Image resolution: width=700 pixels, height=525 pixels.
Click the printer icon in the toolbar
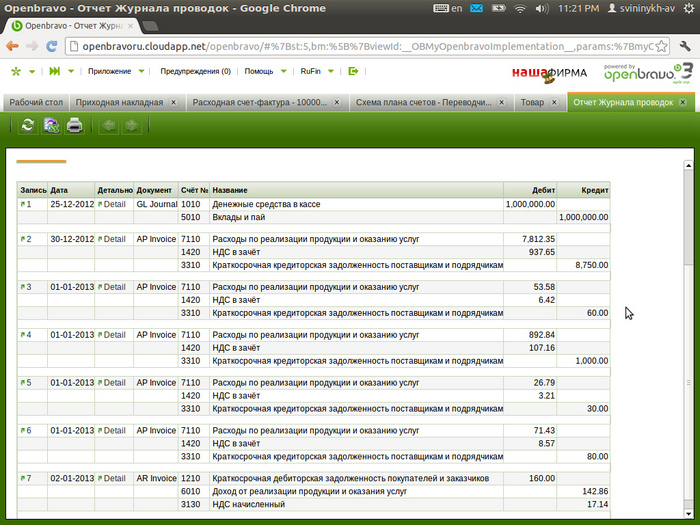point(74,125)
